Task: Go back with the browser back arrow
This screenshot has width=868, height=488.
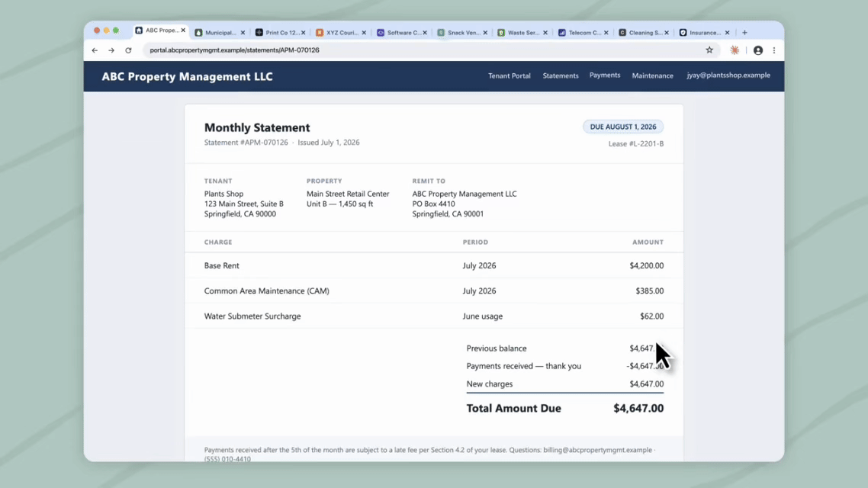Action: click(95, 50)
